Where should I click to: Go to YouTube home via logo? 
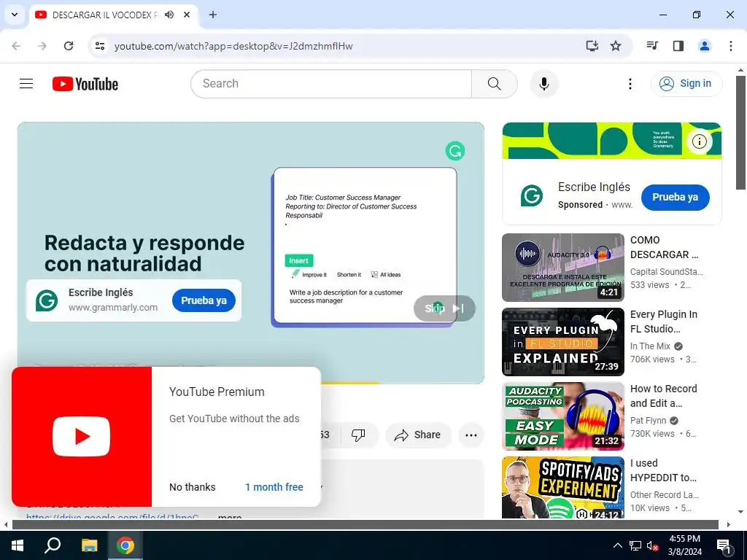85,84
